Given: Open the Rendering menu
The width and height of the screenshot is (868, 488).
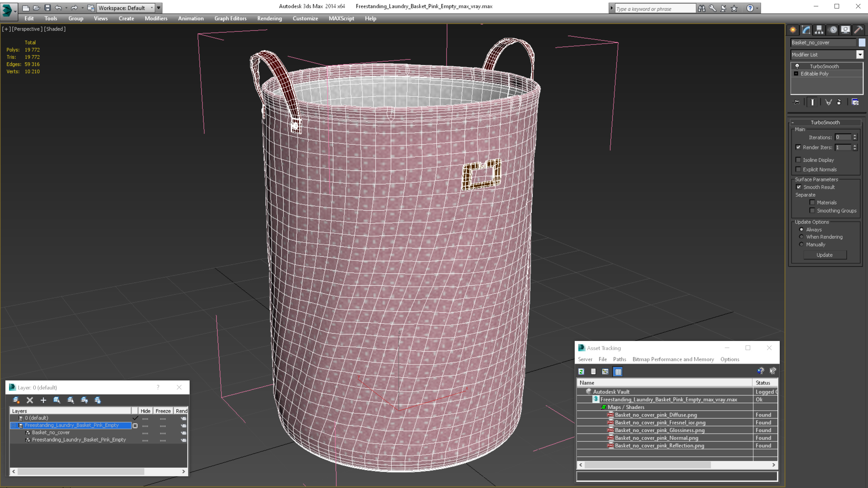Looking at the screenshot, I should click(269, 18).
